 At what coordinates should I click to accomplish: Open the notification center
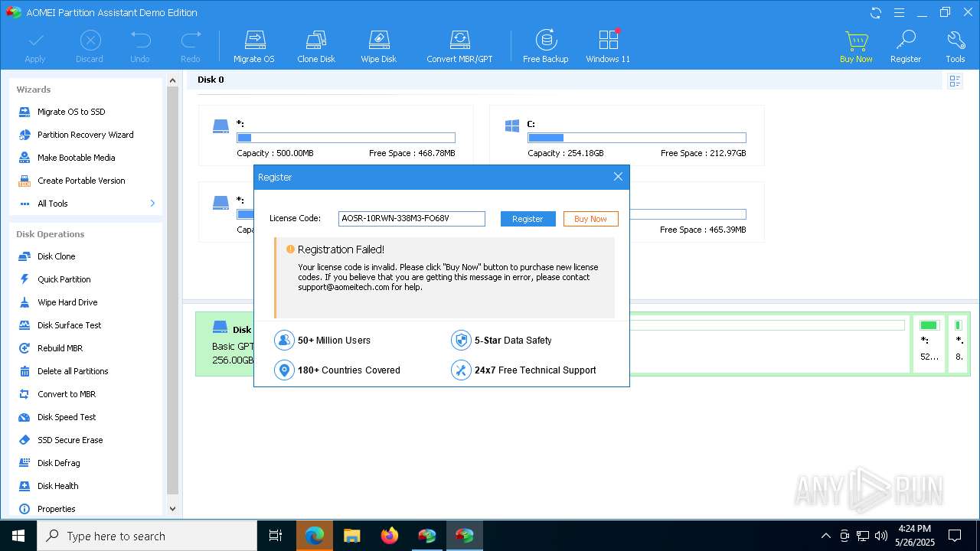(955, 536)
